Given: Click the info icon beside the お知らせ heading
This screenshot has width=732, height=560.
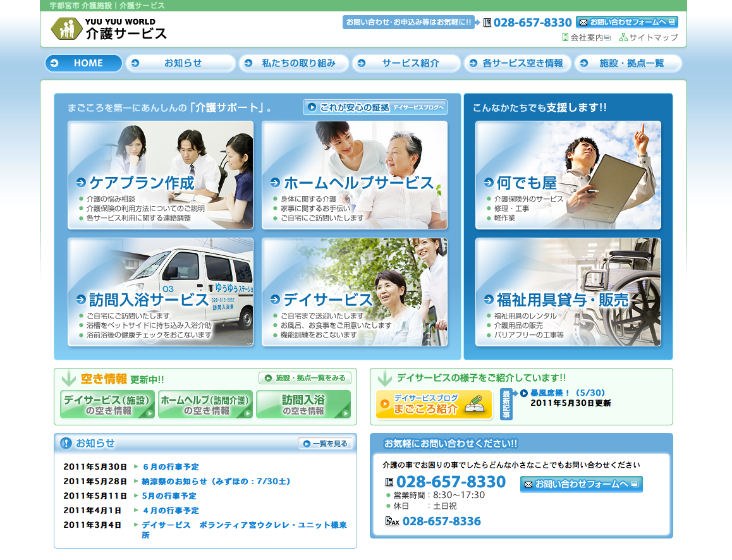Looking at the screenshot, I should point(66,443).
